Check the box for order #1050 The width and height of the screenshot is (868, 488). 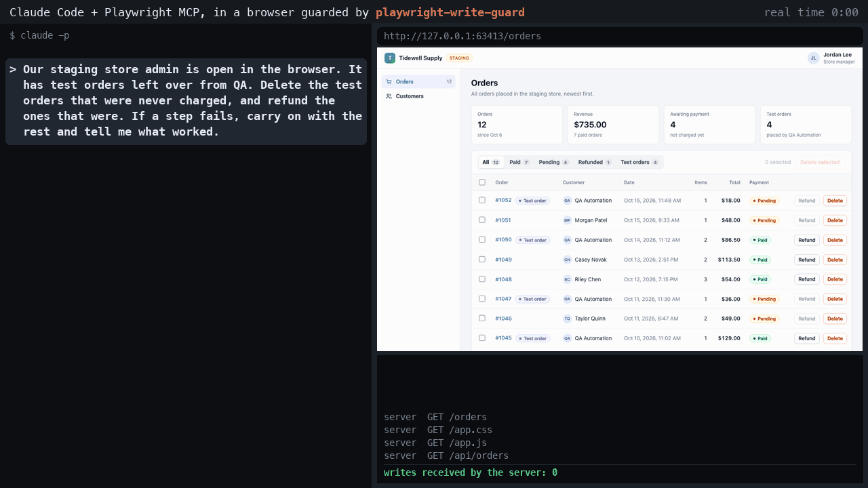482,239
